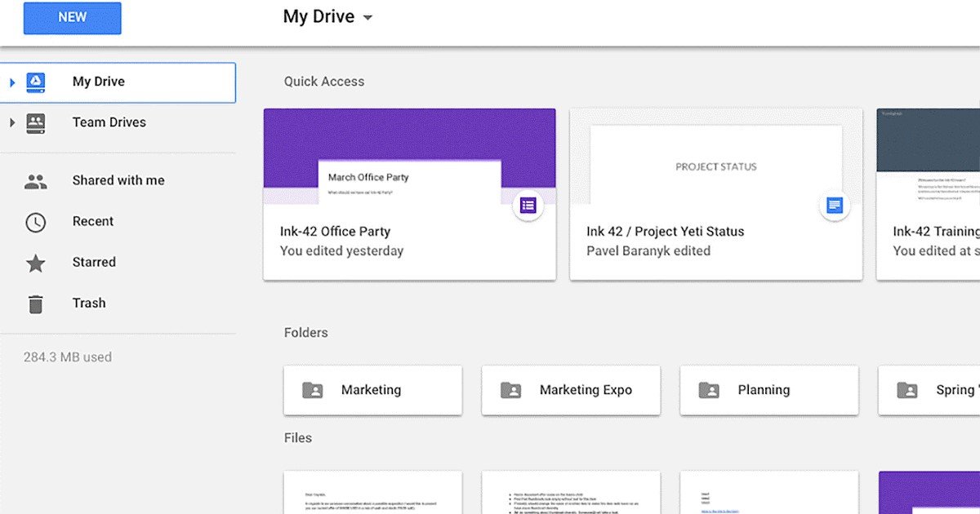
Task: Open the Marketing folder
Action: pos(373,390)
